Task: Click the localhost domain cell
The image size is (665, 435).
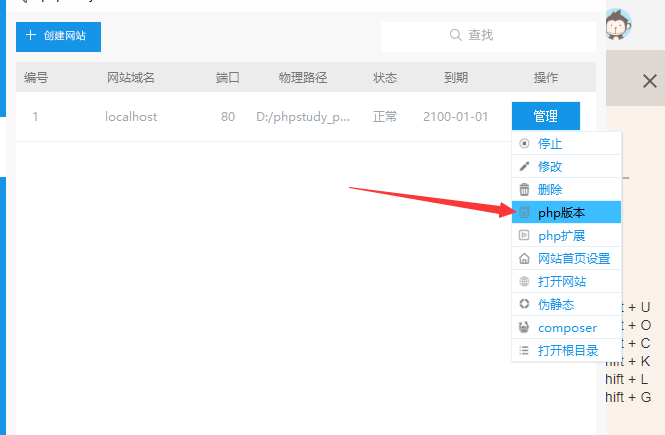Action: point(131,117)
